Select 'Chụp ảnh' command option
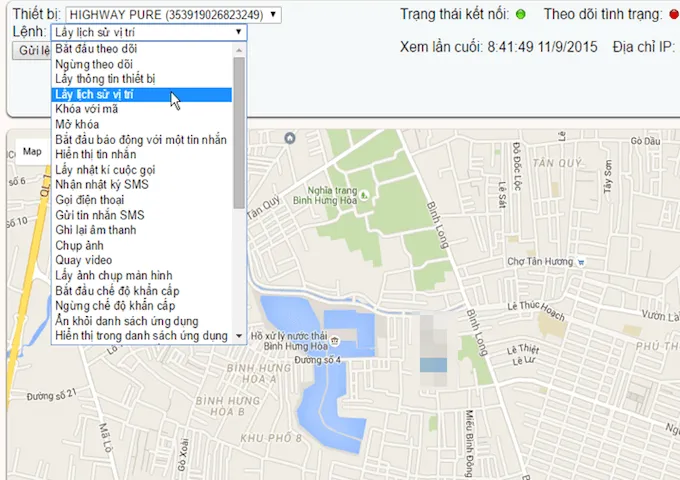 coord(81,245)
